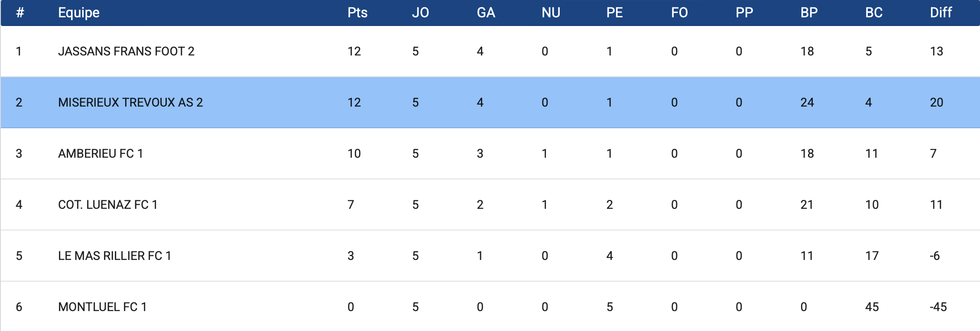Click the Diff column header
Image resolution: width=980 pixels, height=331 pixels.
click(x=941, y=13)
